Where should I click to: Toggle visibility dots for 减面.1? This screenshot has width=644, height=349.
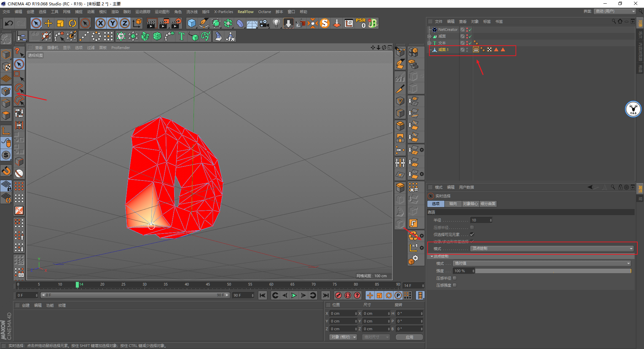point(467,50)
